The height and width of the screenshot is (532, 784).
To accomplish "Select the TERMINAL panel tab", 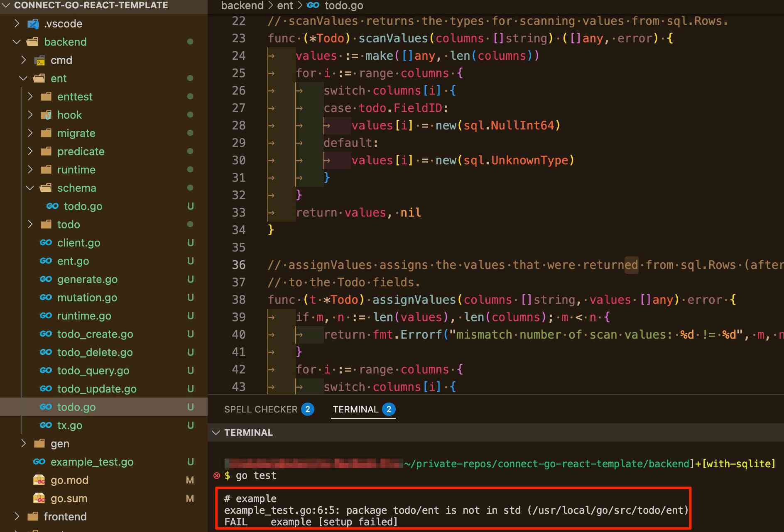I will tap(355, 409).
